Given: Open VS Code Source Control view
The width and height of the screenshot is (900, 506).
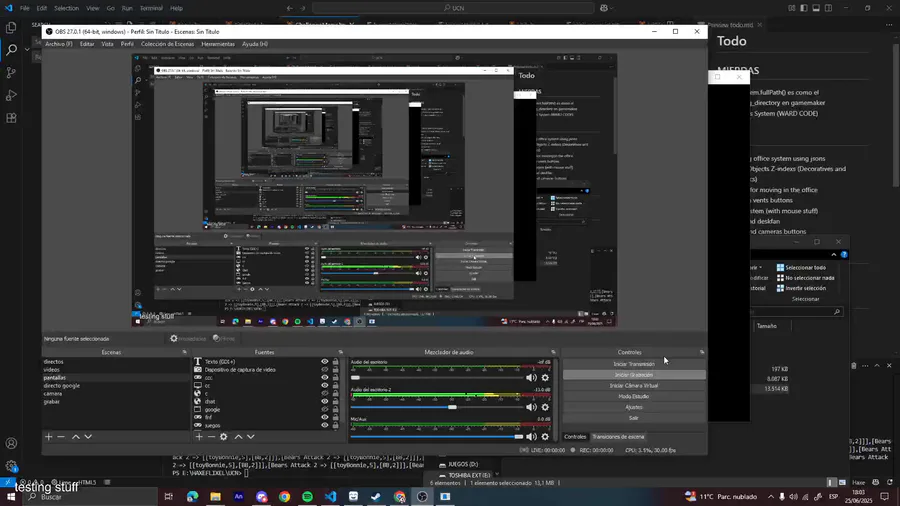Looking at the screenshot, I should pyautogui.click(x=11, y=73).
